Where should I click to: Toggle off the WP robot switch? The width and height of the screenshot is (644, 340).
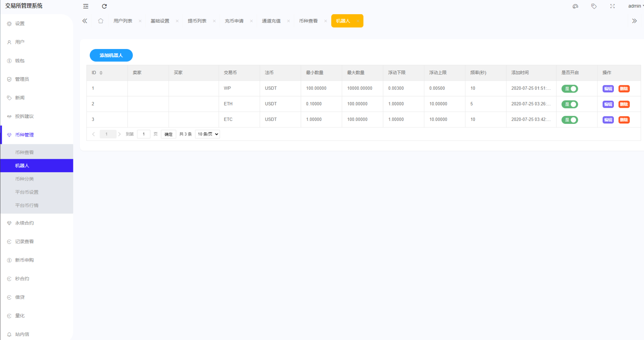(570, 89)
